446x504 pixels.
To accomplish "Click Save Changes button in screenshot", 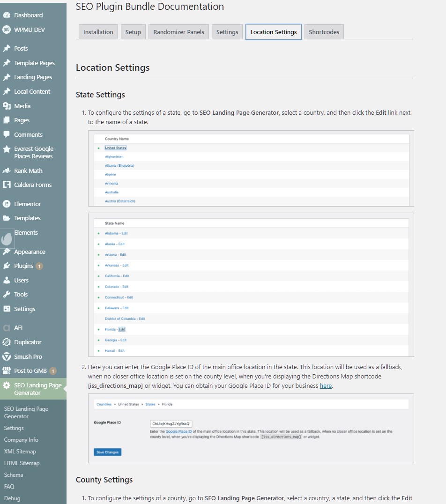I will coord(107,452).
